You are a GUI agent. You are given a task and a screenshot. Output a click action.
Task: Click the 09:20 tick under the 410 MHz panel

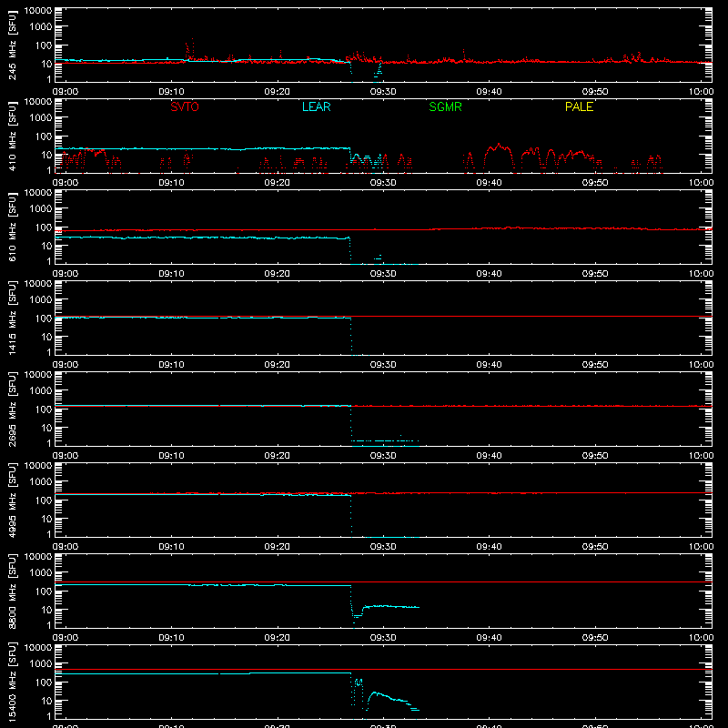[x=278, y=183]
